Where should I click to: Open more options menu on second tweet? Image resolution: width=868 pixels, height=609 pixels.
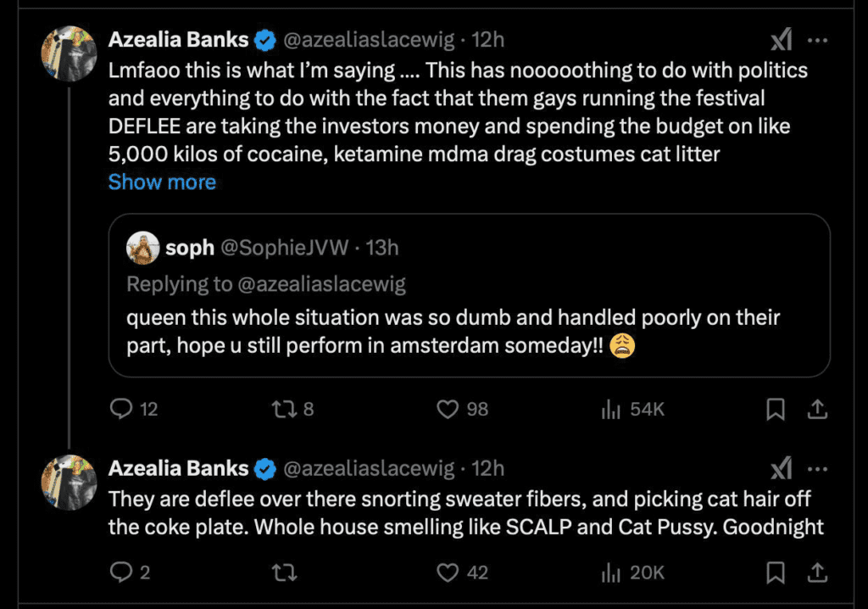click(818, 469)
